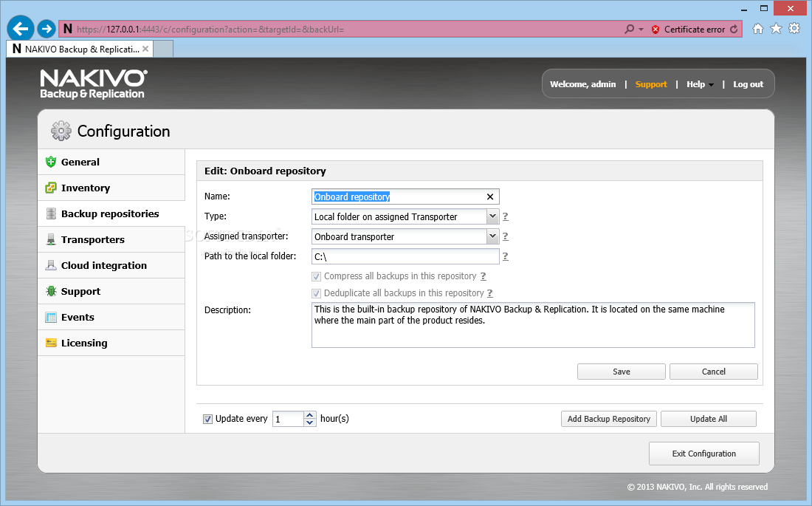Click the Support link in header
The image size is (812, 506).
[x=651, y=84]
